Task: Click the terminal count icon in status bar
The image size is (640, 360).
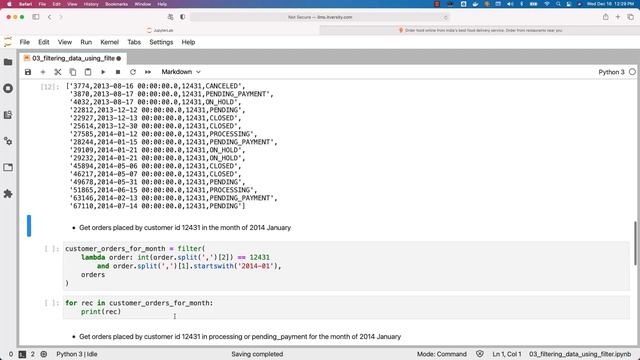Action: [22, 354]
